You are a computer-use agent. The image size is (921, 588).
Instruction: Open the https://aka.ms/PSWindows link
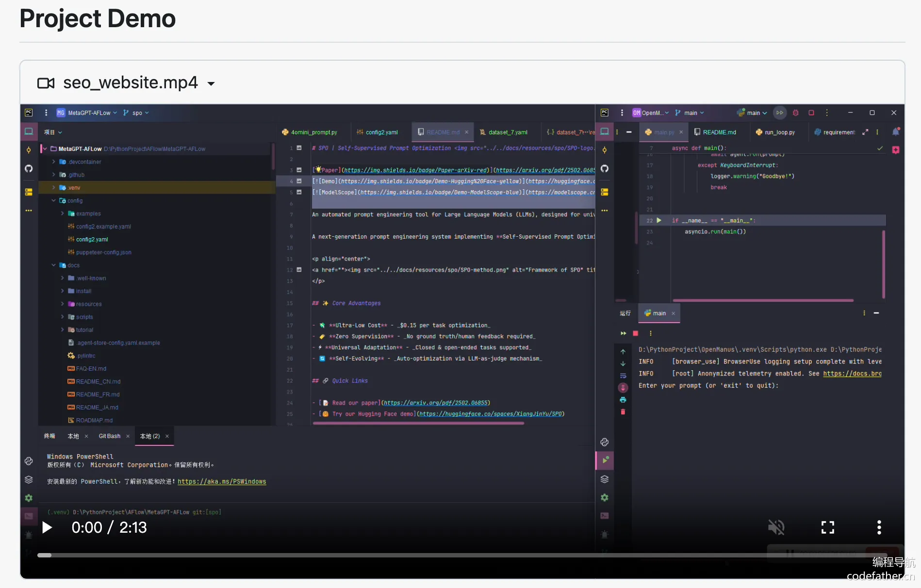222,482
